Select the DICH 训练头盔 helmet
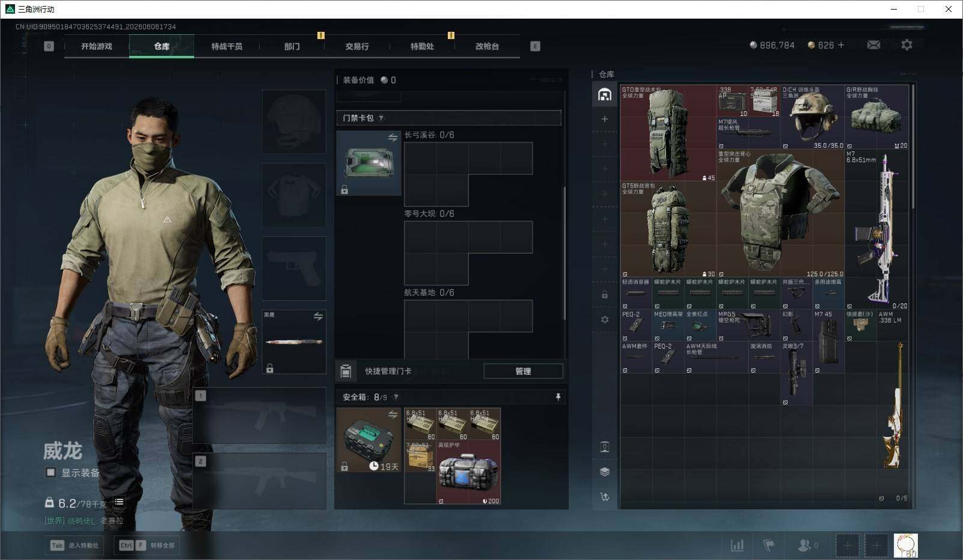Viewport: 963px width, 560px height. (x=813, y=117)
